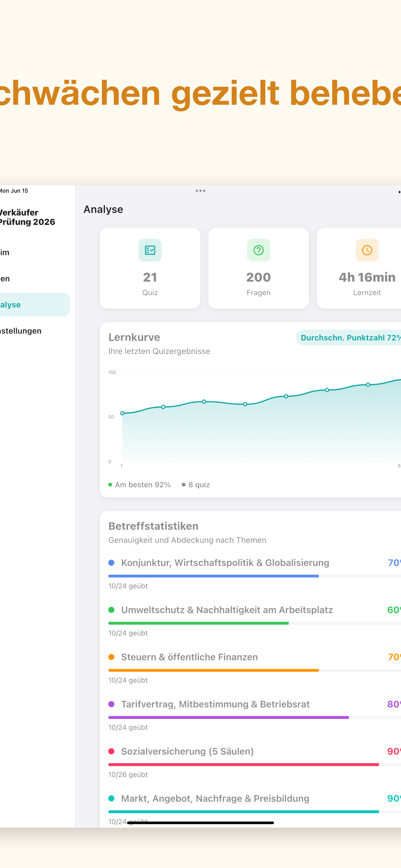Viewport: 401px width, 868px height.
Task: Open the 200 Fragen stat card
Action: (x=259, y=268)
